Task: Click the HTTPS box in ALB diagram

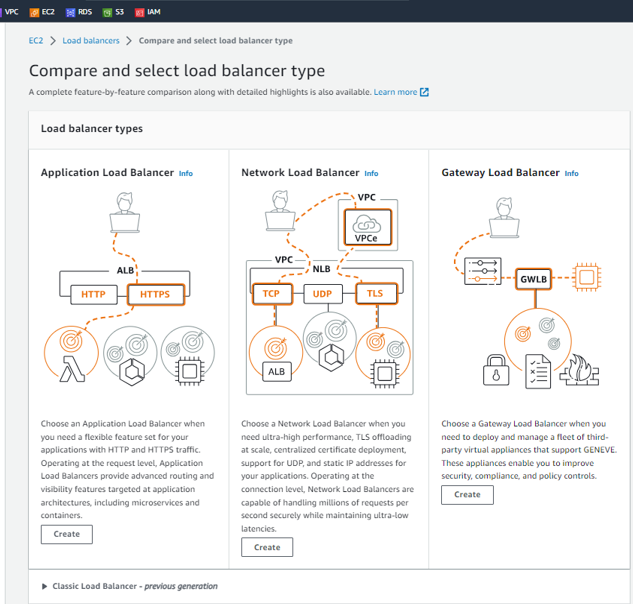Action: point(155,295)
